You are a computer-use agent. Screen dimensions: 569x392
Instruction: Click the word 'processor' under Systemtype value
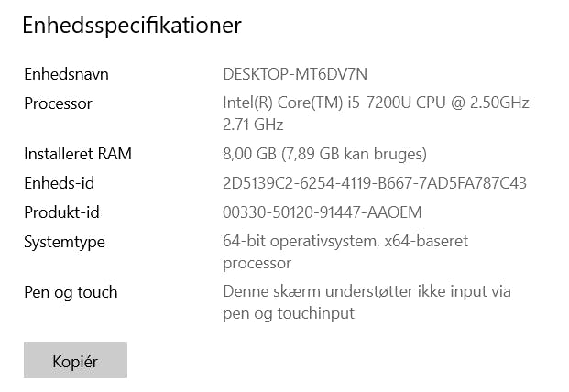tap(257, 263)
